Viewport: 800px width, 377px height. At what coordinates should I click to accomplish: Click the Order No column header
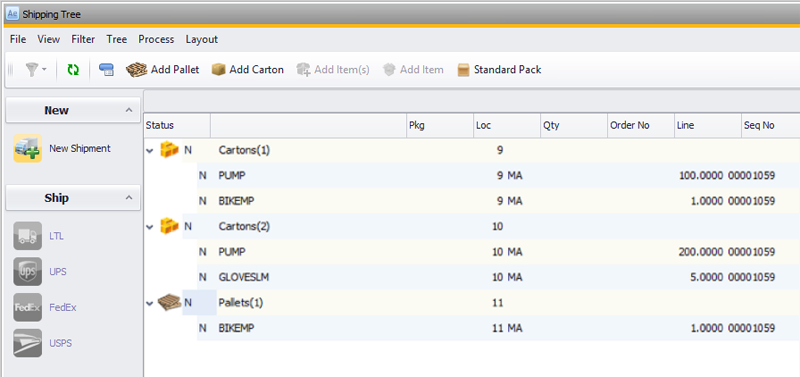click(x=641, y=125)
